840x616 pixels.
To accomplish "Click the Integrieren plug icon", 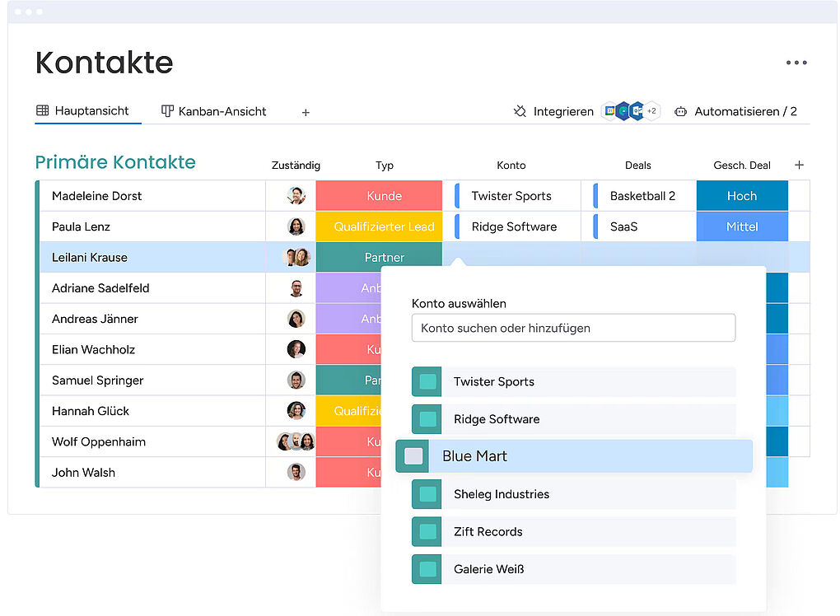I will [x=520, y=111].
